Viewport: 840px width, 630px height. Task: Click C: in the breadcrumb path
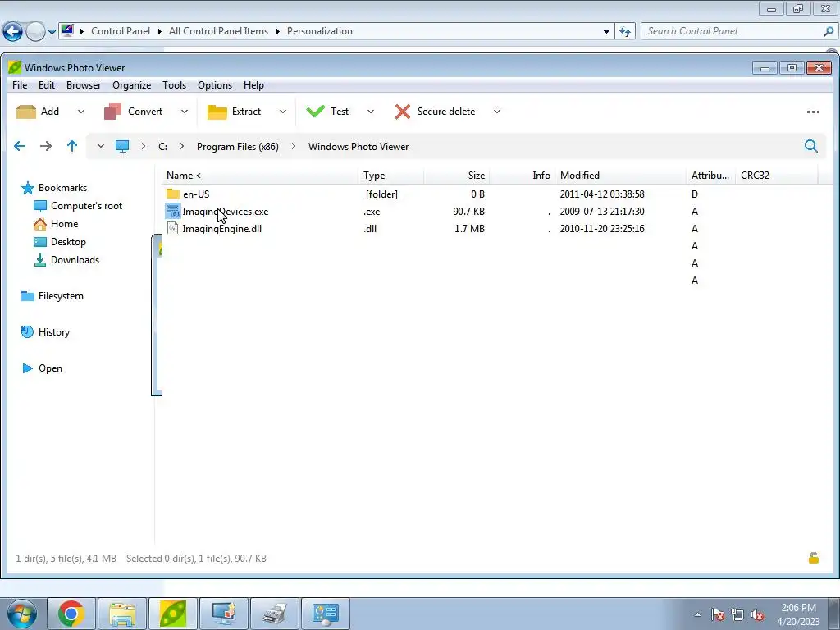[162, 147]
